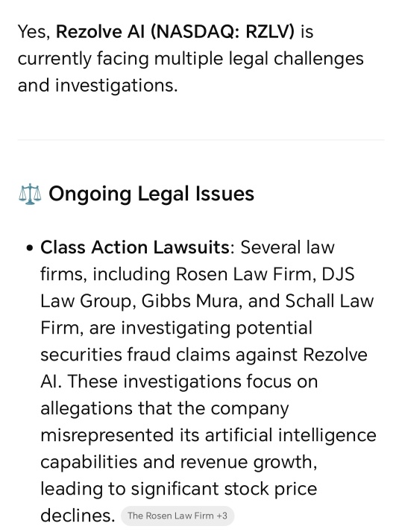Click the horizontal divider line under intro
The image size is (402, 532).
(x=201, y=139)
